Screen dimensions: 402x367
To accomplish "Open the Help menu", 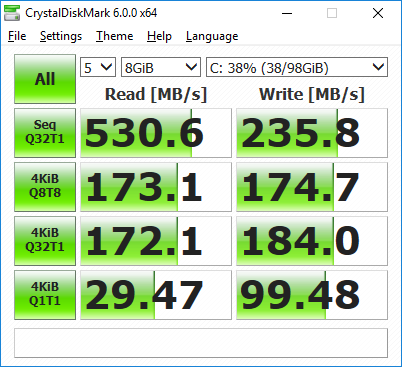I will coord(159,36).
